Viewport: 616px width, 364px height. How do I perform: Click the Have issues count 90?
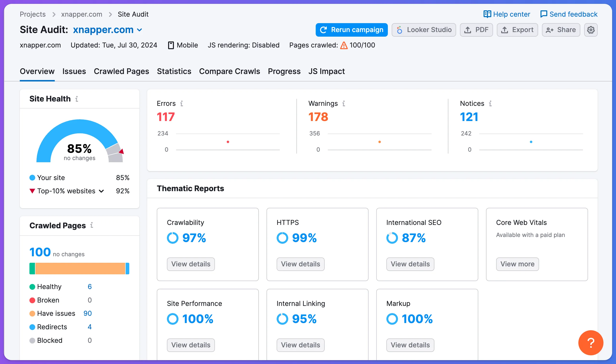click(x=88, y=313)
